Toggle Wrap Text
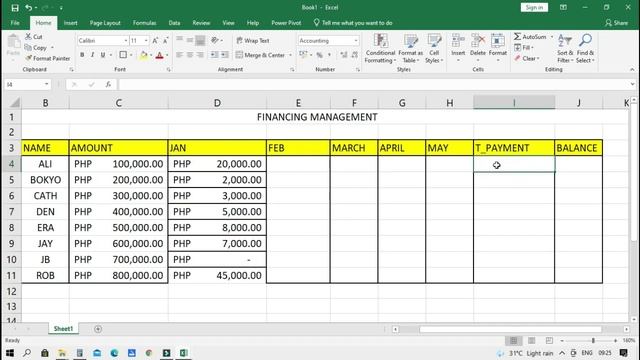Screen dimensions: 640x360 click(253, 40)
